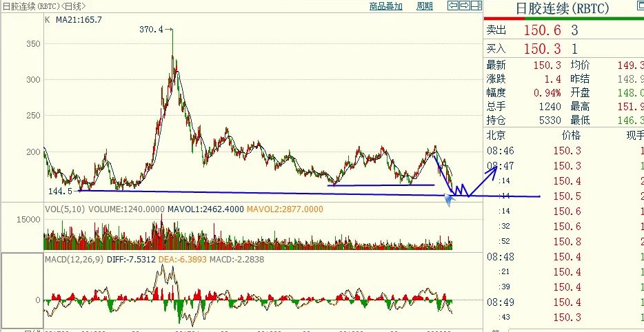
Task: Click the 08:48 tick row time
Action: coord(499,257)
